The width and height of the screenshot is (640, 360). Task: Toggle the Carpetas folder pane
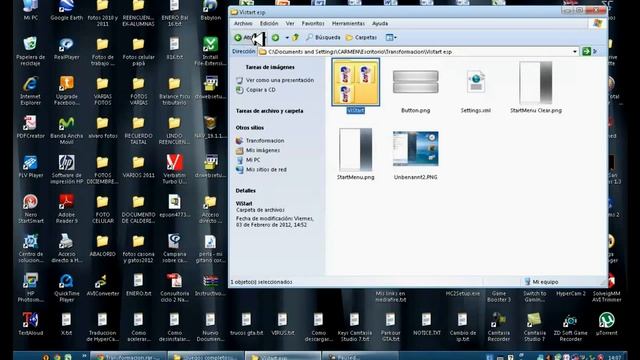coord(361,38)
